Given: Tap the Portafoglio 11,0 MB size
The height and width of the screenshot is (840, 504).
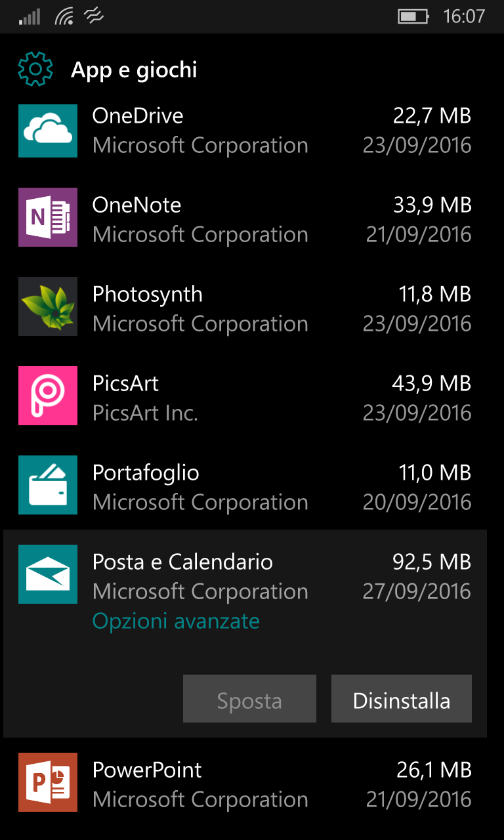Looking at the screenshot, I should (435, 472).
